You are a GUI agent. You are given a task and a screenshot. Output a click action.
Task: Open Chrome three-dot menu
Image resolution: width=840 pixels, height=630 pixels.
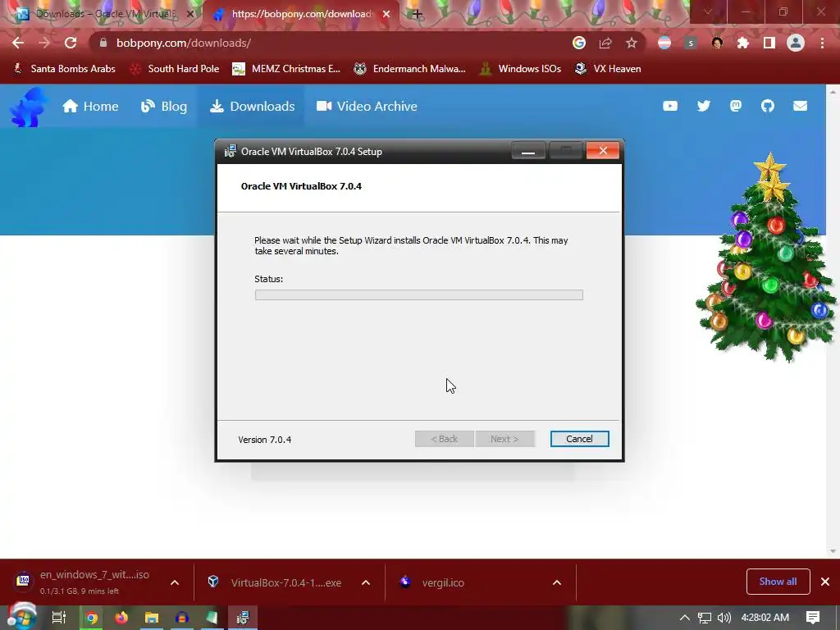(822, 43)
